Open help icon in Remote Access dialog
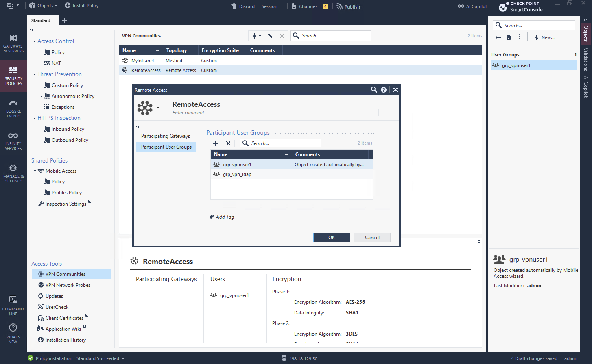The image size is (592, 364). 383,90
